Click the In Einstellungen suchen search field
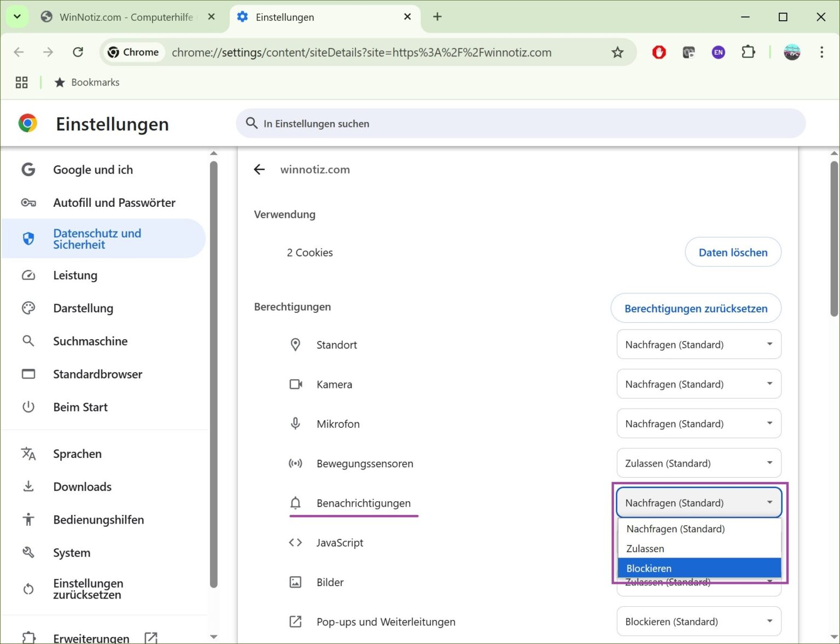 pos(521,124)
